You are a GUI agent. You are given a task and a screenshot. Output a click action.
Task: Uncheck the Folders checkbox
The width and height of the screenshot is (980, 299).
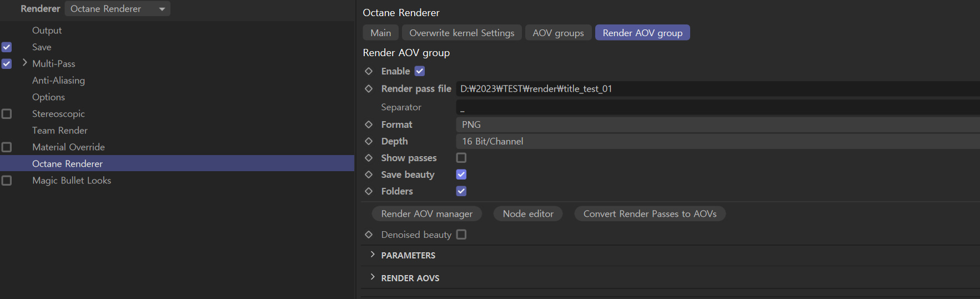tap(461, 191)
